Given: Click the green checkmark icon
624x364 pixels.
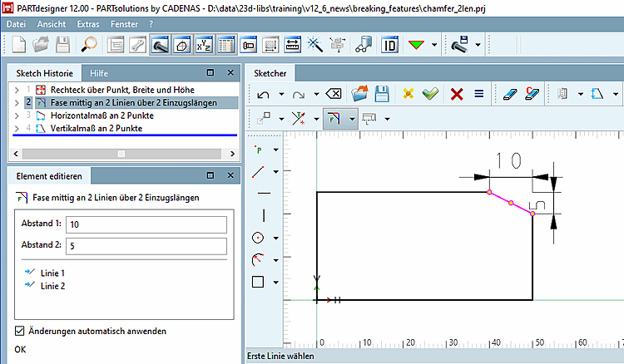Looking at the screenshot, I should [430, 94].
